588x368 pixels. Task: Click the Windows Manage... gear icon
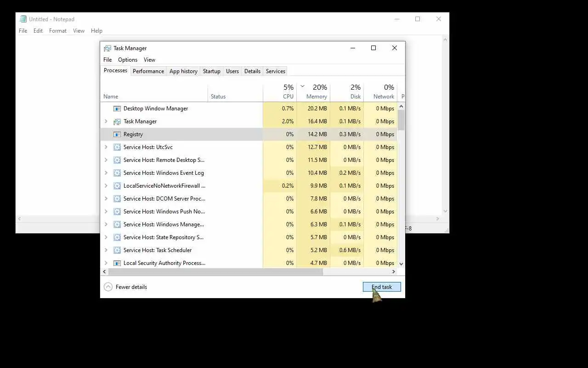[117, 224]
